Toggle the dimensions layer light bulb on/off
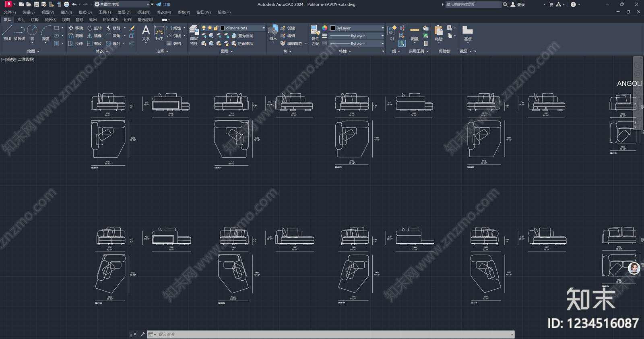 click(x=204, y=28)
